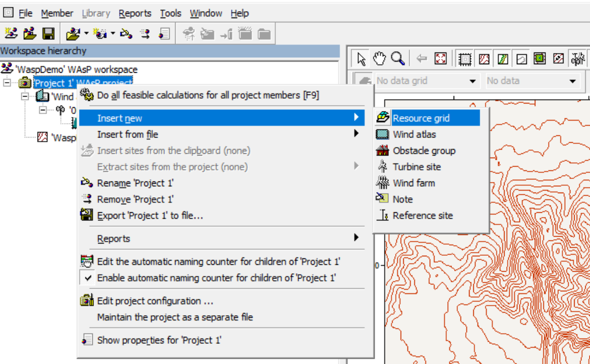
Task: Click the Reference site mast icon
Action: (383, 215)
